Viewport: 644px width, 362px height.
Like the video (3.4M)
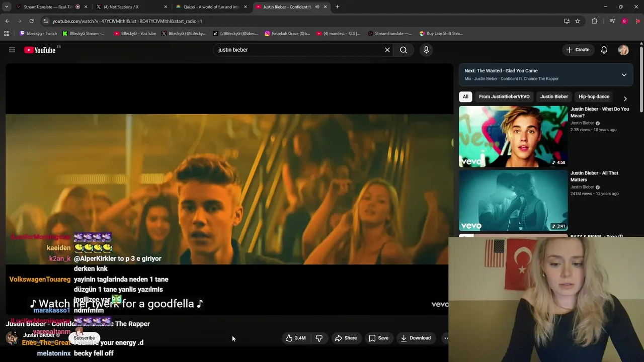(x=296, y=338)
